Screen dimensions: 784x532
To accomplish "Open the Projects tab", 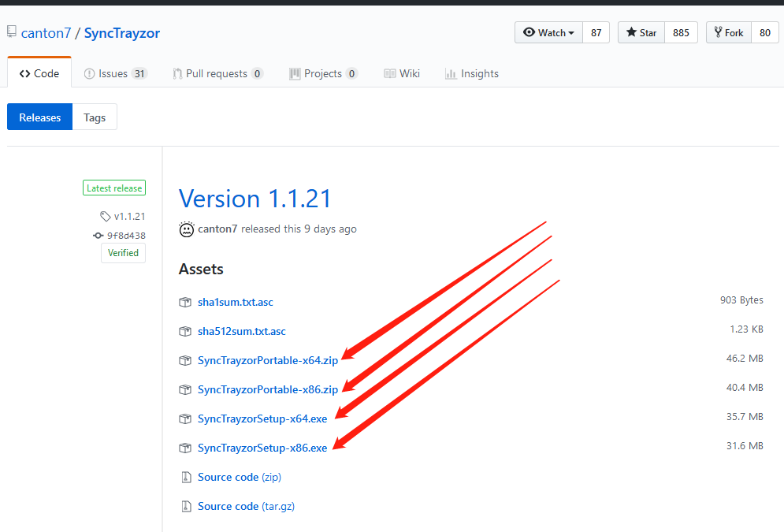I will [324, 73].
